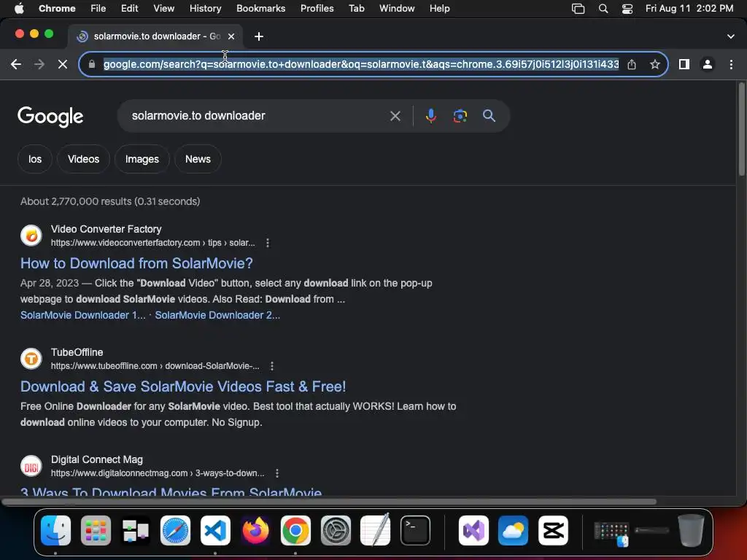Open the Chrome profile icon
747x560 pixels.
pos(708,64)
